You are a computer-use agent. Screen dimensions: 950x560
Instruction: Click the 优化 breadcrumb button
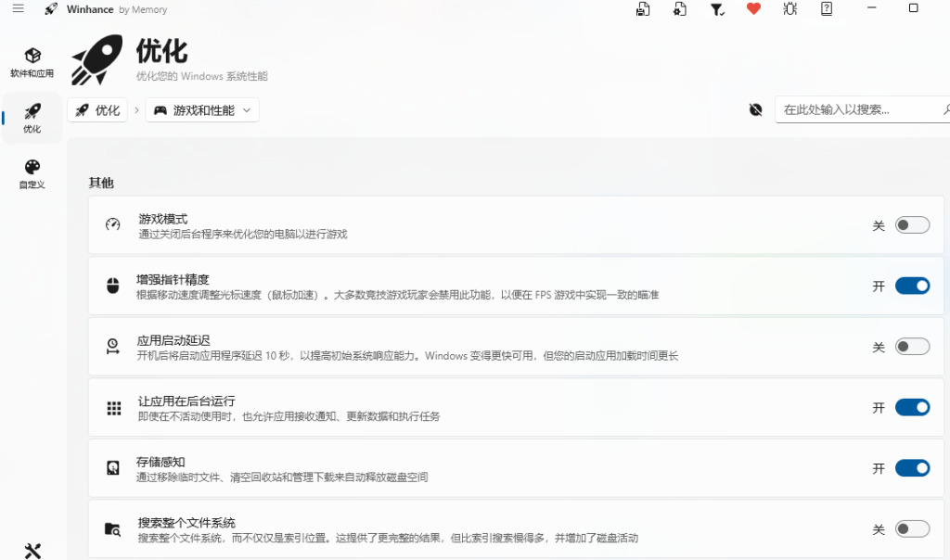coord(97,110)
